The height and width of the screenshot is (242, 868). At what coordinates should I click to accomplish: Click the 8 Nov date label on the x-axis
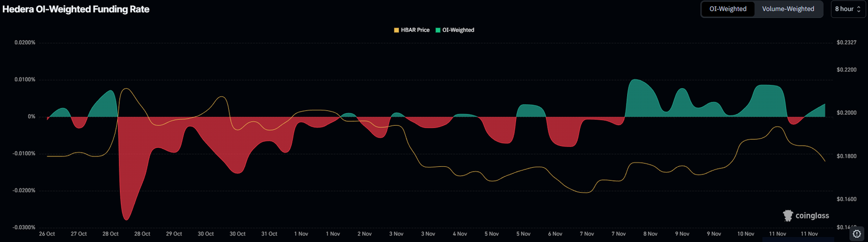pyautogui.click(x=650, y=234)
